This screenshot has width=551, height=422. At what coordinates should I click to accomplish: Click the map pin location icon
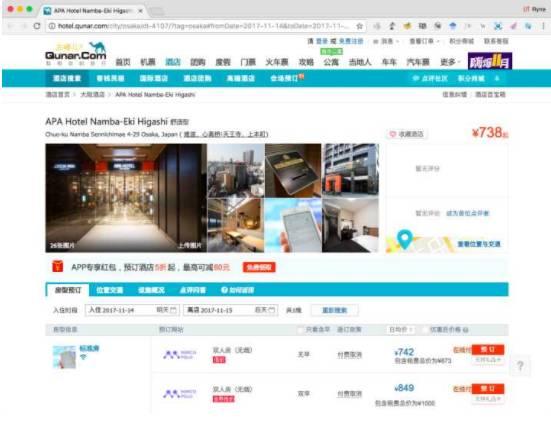pos(404,240)
